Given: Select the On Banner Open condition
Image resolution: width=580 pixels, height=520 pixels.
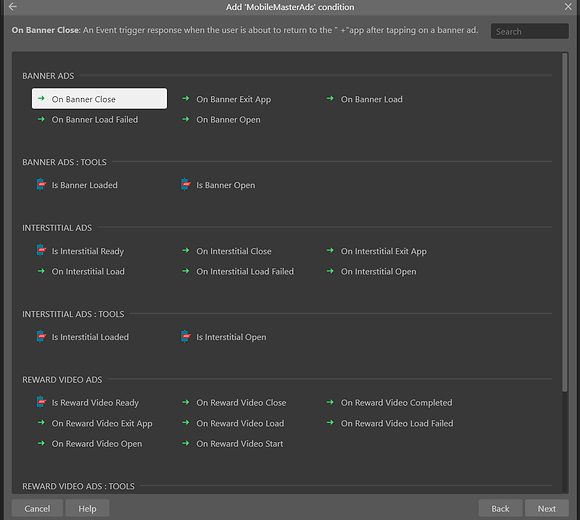Looking at the screenshot, I should 228,120.
